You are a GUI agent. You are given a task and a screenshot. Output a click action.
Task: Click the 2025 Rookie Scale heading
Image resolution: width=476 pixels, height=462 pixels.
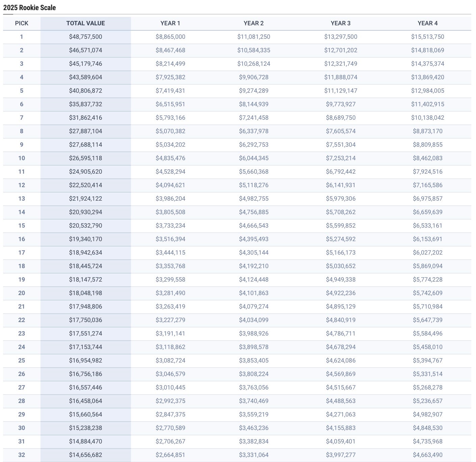pyautogui.click(x=30, y=7)
